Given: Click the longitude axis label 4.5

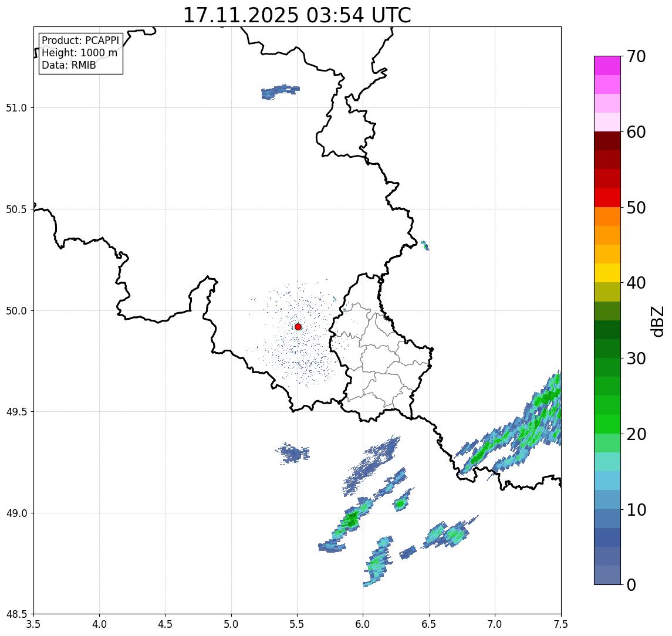Looking at the screenshot, I should click(166, 624).
